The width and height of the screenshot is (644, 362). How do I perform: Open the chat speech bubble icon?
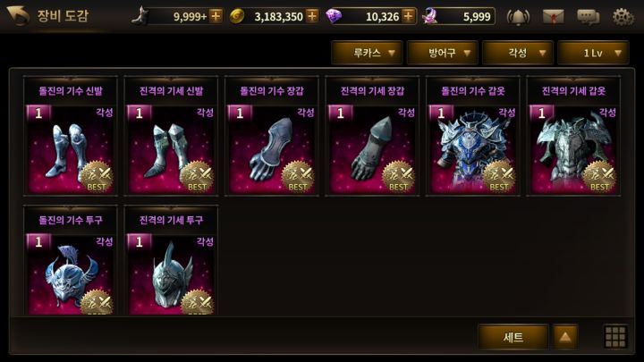point(589,17)
